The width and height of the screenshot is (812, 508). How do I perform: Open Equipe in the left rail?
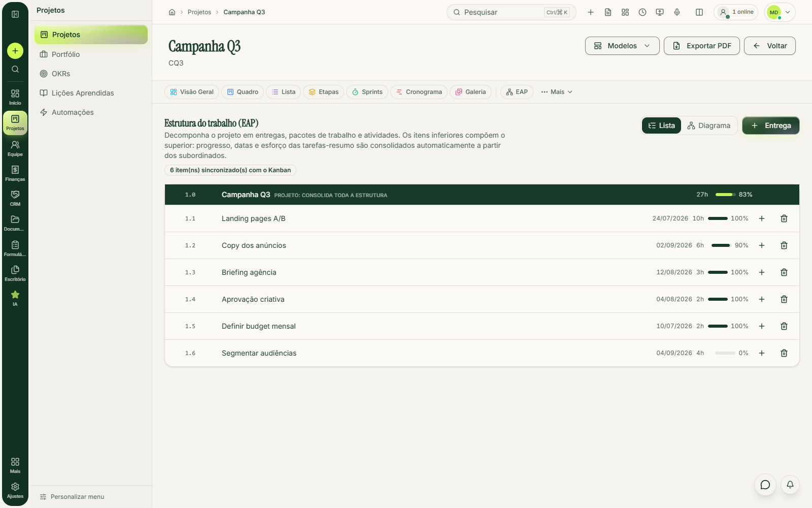[15, 148]
